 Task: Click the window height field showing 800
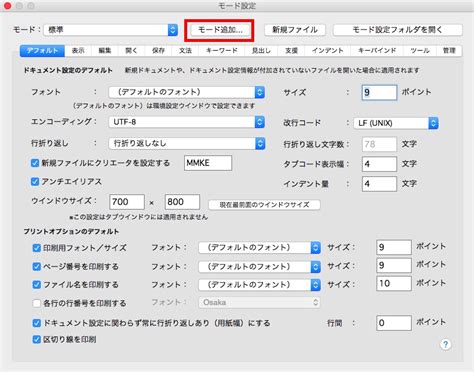click(x=182, y=202)
